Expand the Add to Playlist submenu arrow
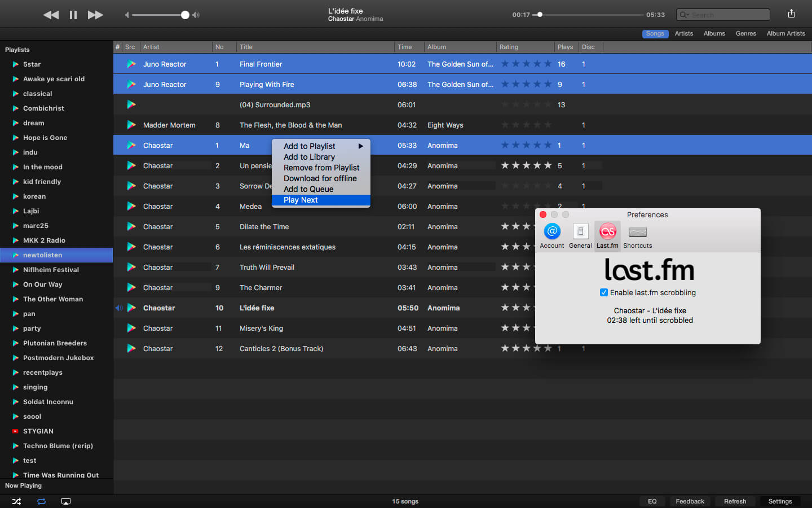 (361, 146)
